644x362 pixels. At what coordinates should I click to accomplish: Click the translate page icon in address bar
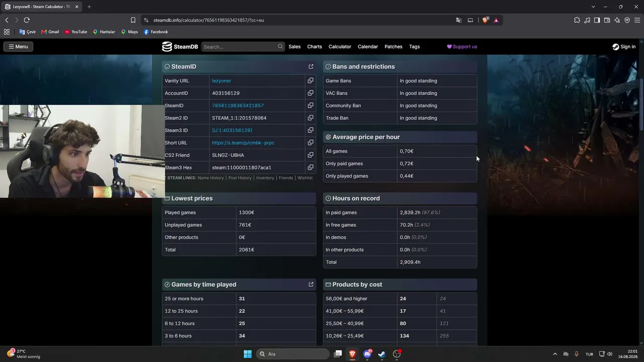tap(459, 20)
